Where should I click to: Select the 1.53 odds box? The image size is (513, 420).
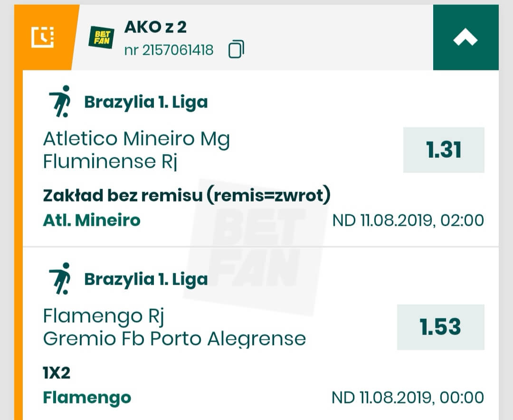[x=440, y=327]
